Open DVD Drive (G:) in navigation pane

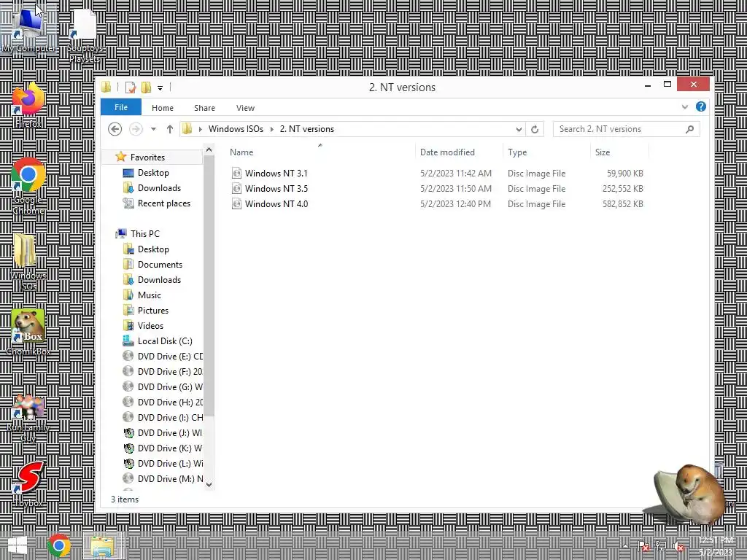(x=163, y=386)
